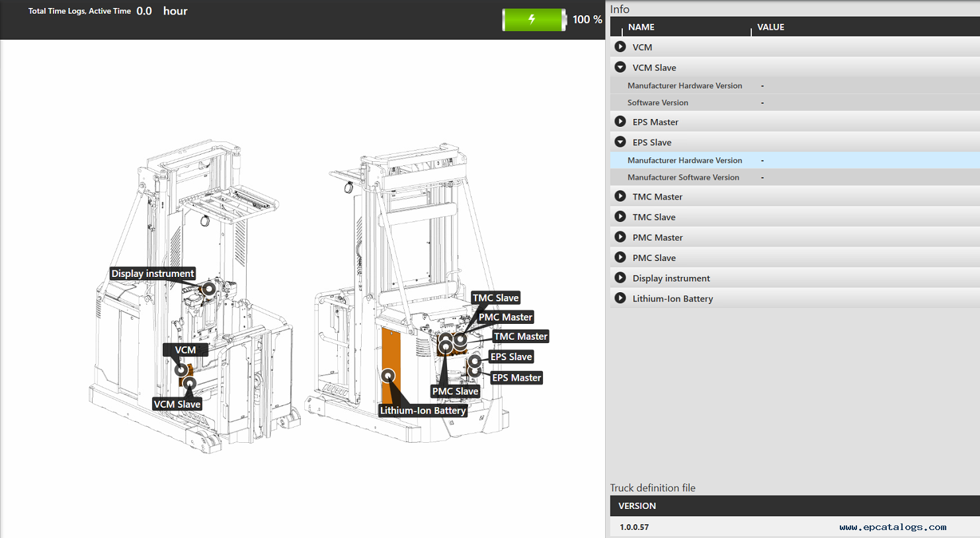The width and height of the screenshot is (980, 538).
Task: Click the EPS Slave hotspot circle
Action: coord(475,361)
